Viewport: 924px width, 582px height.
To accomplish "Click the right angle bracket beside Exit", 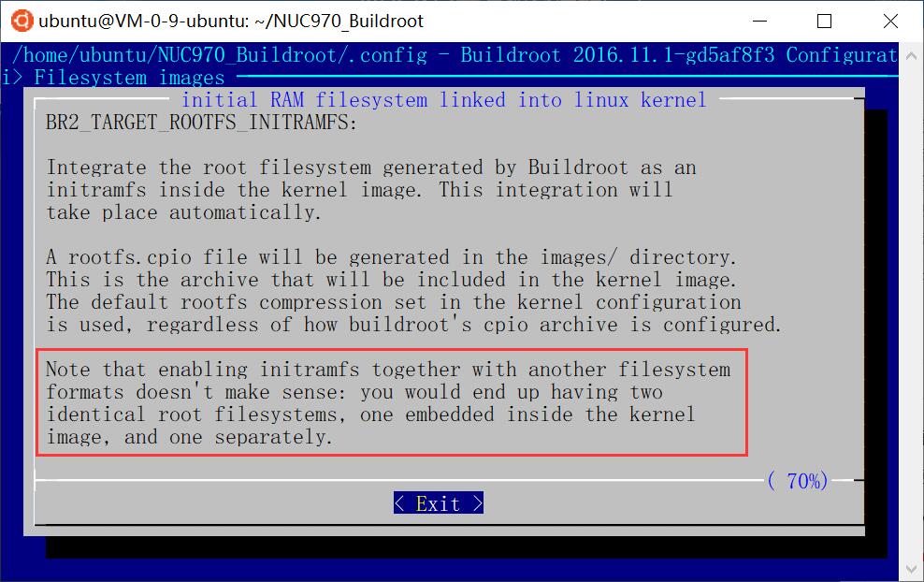I will pyautogui.click(x=477, y=503).
